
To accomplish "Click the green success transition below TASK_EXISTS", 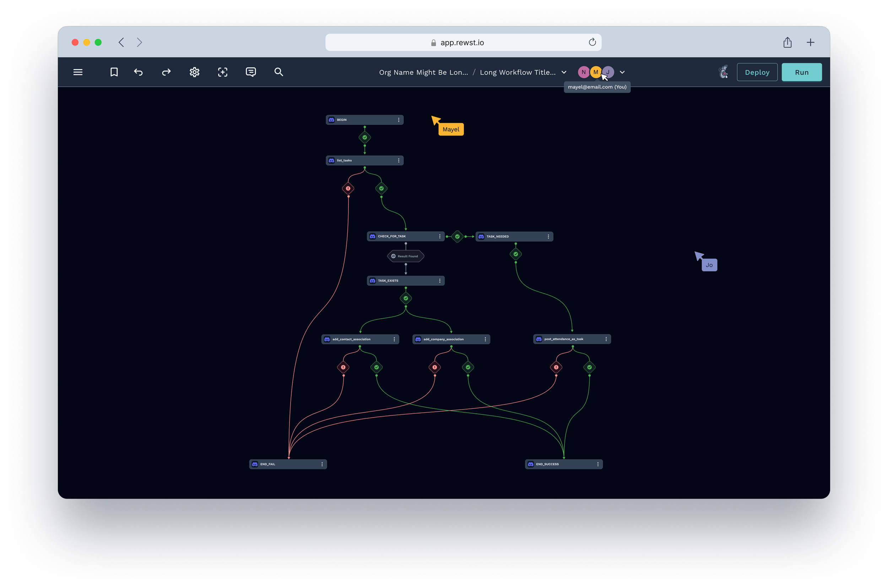I will click(406, 298).
